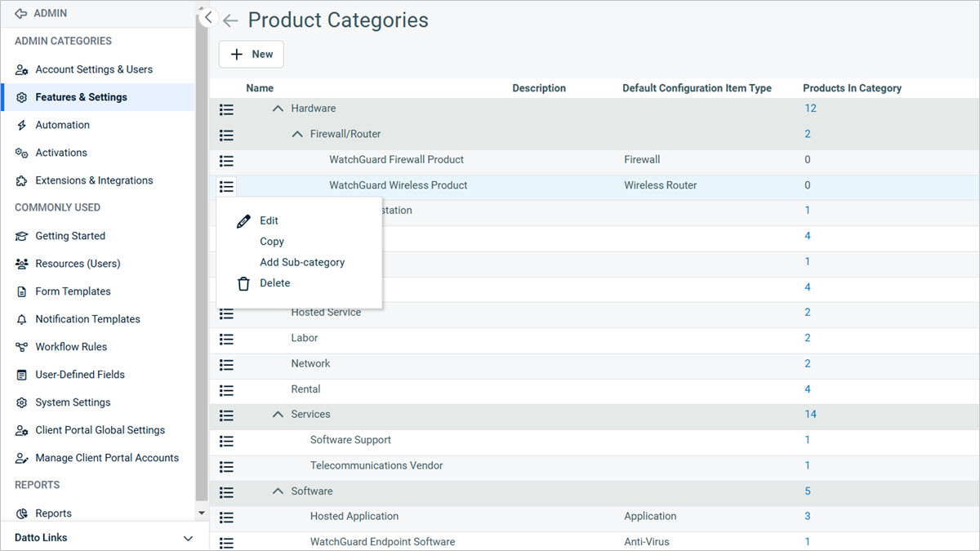The image size is (980, 551).
Task: Collapse the Software category chevron
Action: tap(277, 491)
